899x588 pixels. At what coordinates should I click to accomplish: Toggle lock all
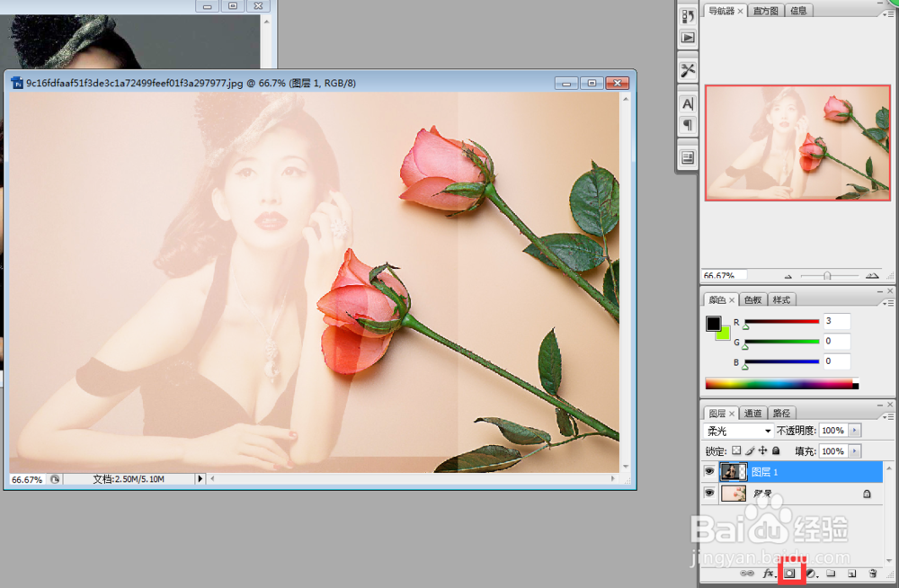[x=776, y=451]
